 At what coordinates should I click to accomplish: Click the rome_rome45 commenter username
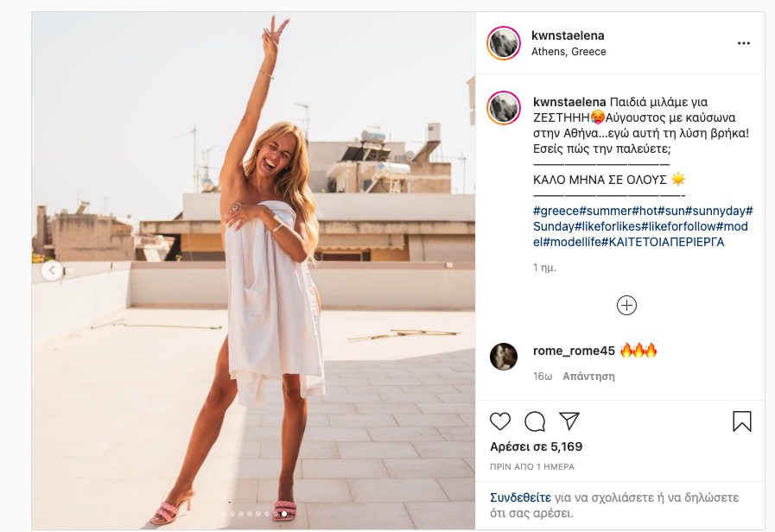(574, 351)
